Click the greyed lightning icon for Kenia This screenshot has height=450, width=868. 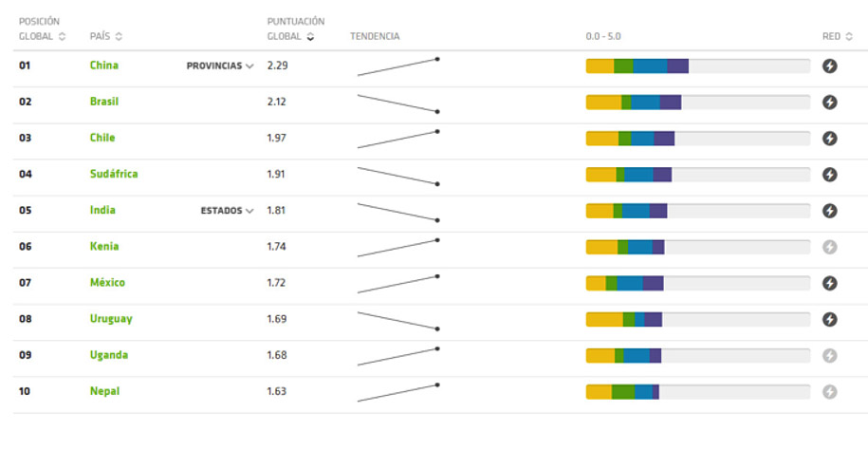(x=830, y=247)
